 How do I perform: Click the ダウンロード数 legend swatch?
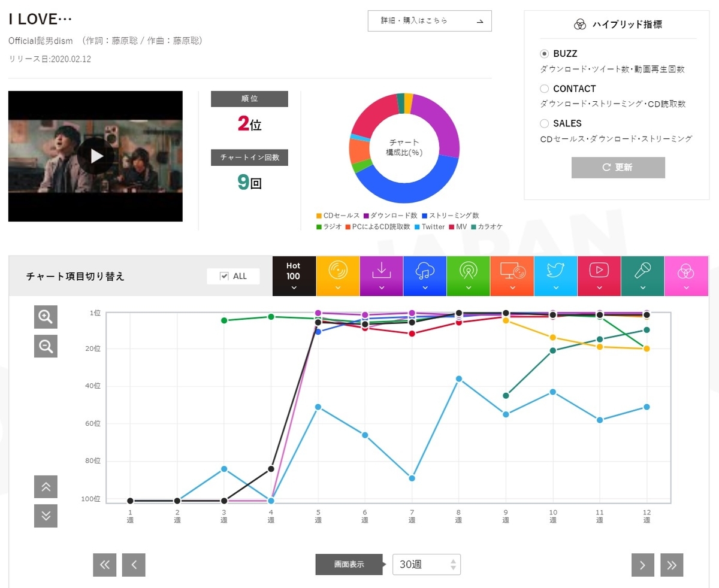pyautogui.click(x=366, y=216)
